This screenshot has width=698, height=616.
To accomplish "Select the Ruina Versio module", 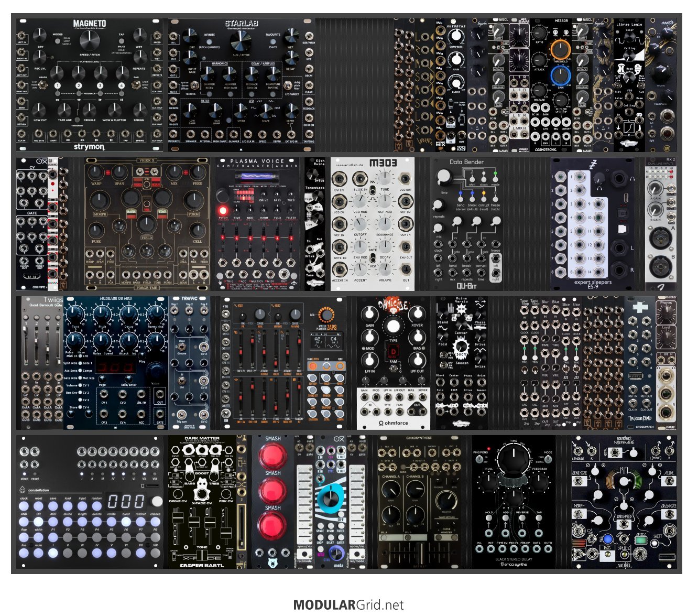I will [x=462, y=362].
